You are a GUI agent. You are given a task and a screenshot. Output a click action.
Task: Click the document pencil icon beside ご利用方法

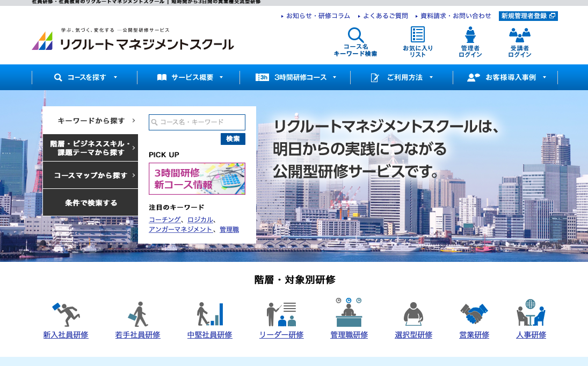pyautogui.click(x=374, y=77)
